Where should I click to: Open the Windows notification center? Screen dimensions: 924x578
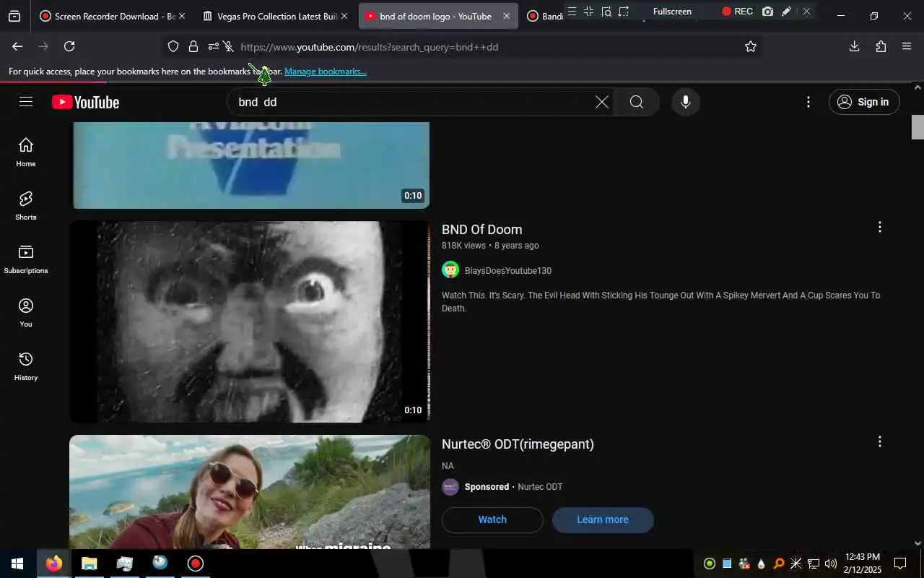(900, 564)
